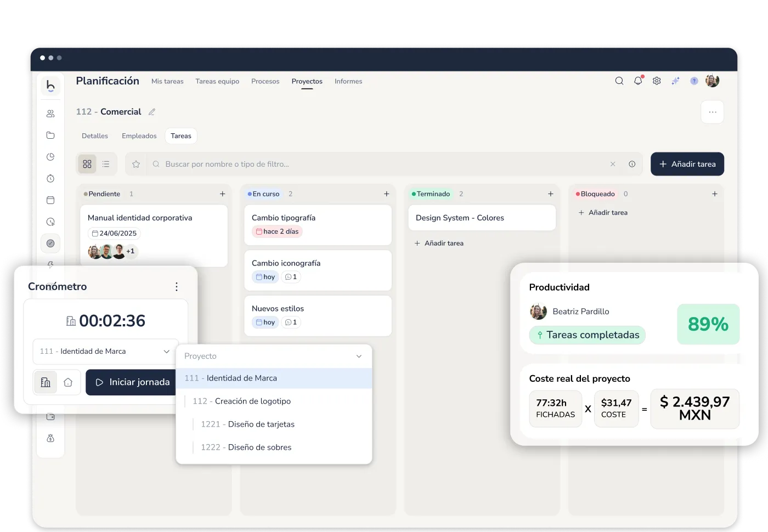Click the favorite star filter icon
The image size is (768, 532).
click(136, 164)
